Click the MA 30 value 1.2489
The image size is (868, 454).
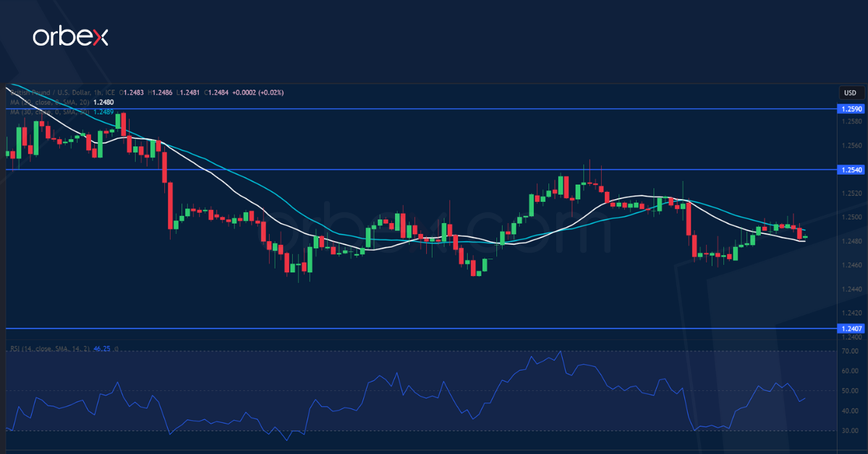pos(103,112)
